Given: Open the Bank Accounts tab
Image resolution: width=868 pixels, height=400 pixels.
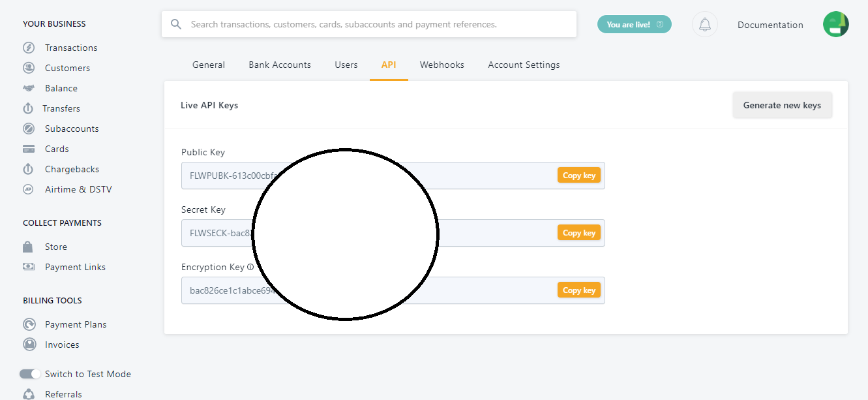Looking at the screenshot, I should tap(280, 65).
